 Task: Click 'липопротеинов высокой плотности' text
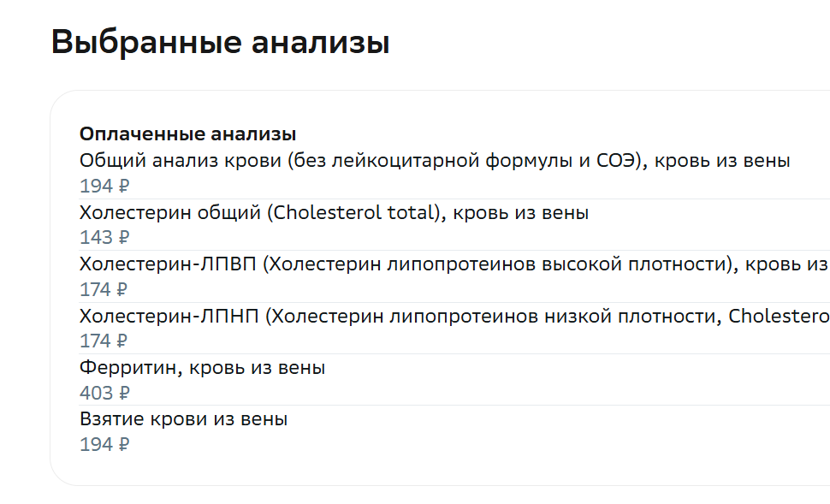557,264
